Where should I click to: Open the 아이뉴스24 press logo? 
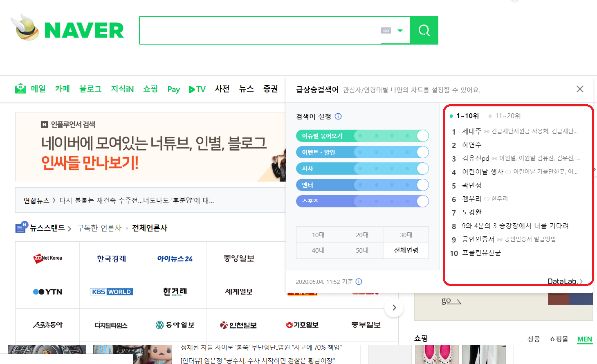175,258
